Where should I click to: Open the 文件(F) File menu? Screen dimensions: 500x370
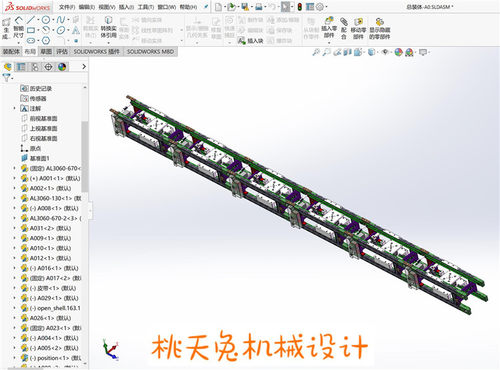67,7
